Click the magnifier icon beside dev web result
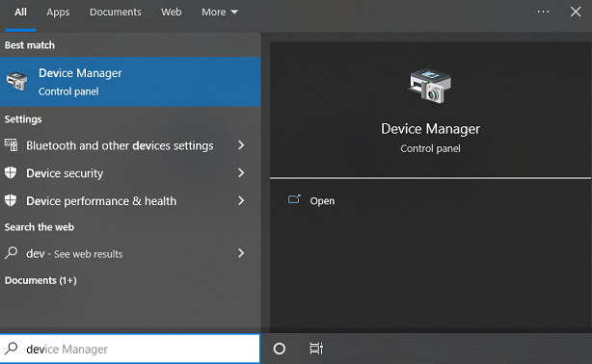Screen dimensions: 592x364 point(12,252)
